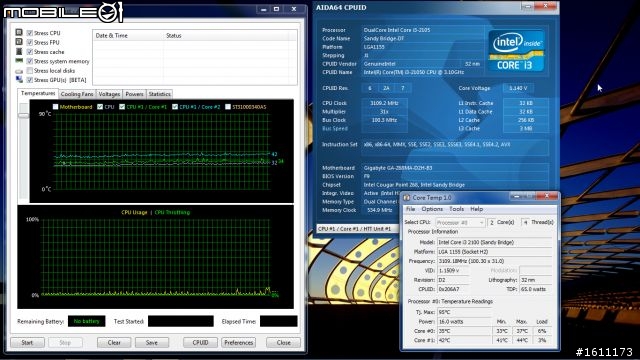The image size is (640, 360).
Task: Open Preferences in the stability test window
Action: 238,342
